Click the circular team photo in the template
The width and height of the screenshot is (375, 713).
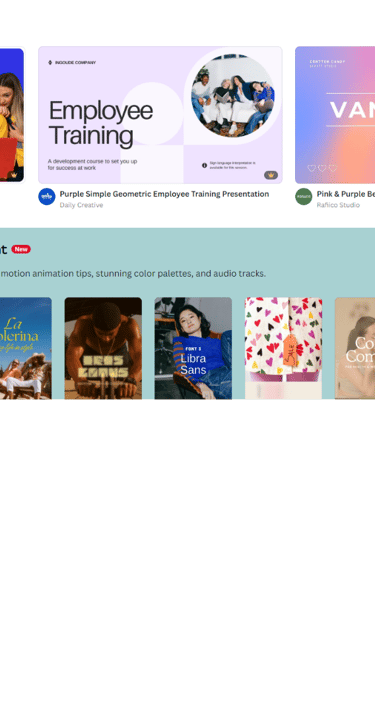(233, 95)
